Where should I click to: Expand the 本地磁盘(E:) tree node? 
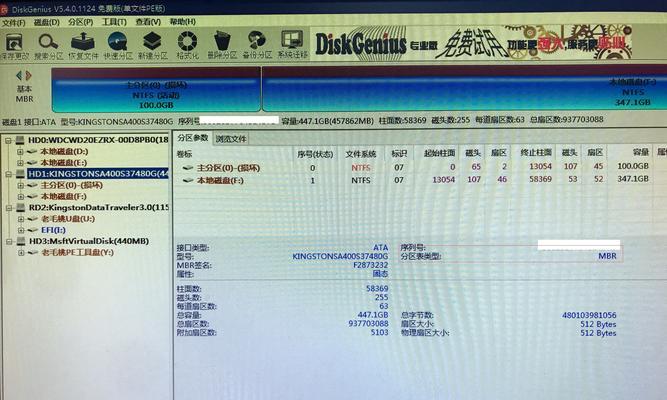pyautogui.click(x=20, y=163)
